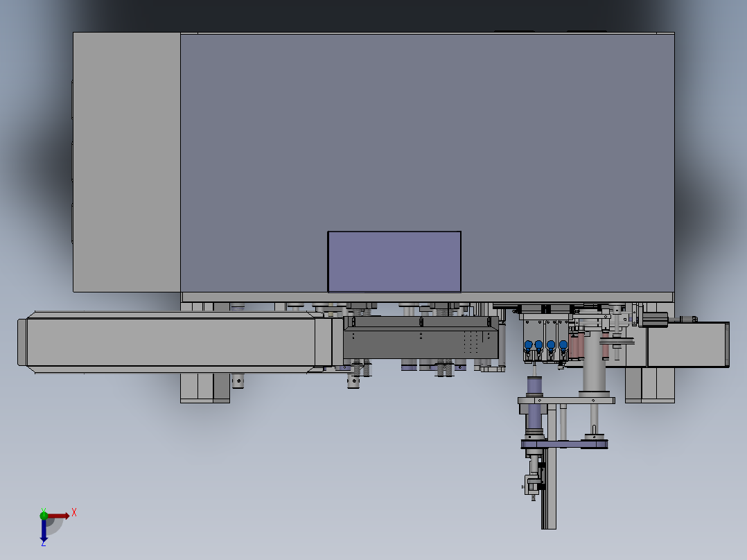Select the large blue-gray enclosure cover
This screenshot has width=747, height=560.
pos(428,162)
